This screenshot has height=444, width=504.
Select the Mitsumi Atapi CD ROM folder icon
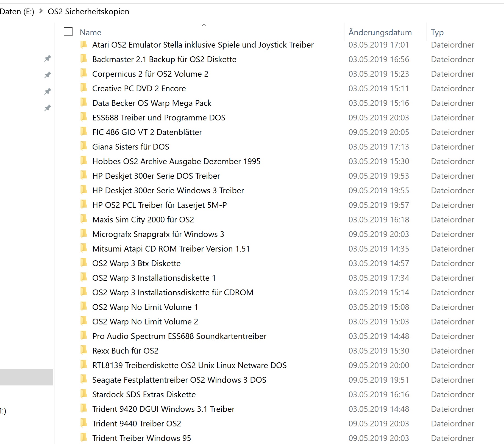tap(84, 249)
